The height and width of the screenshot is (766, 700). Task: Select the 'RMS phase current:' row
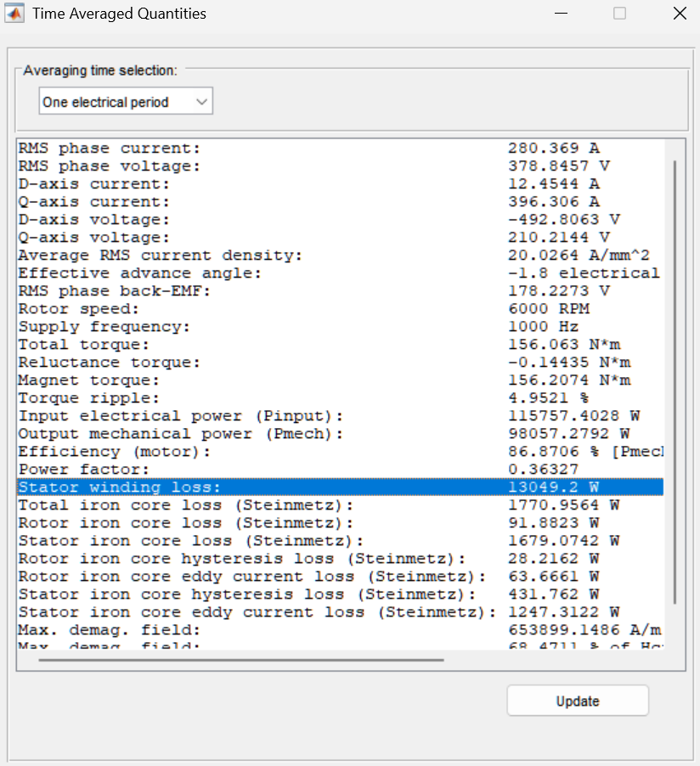(340, 148)
